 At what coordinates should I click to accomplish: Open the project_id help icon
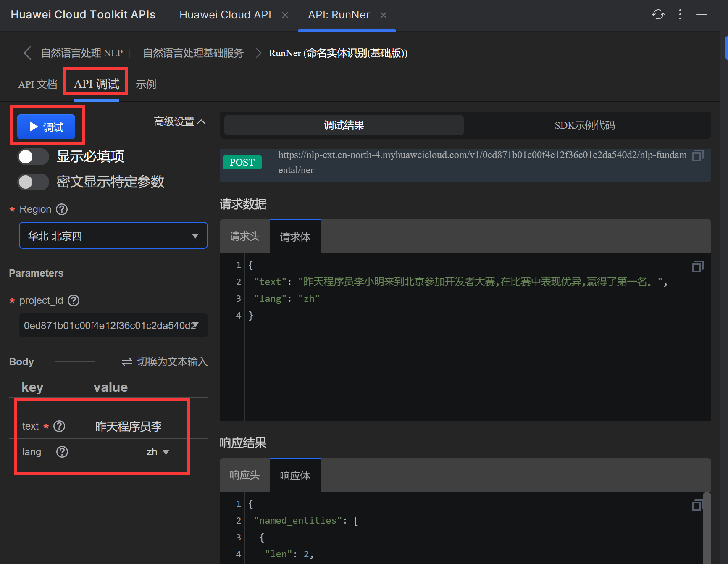point(74,300)
